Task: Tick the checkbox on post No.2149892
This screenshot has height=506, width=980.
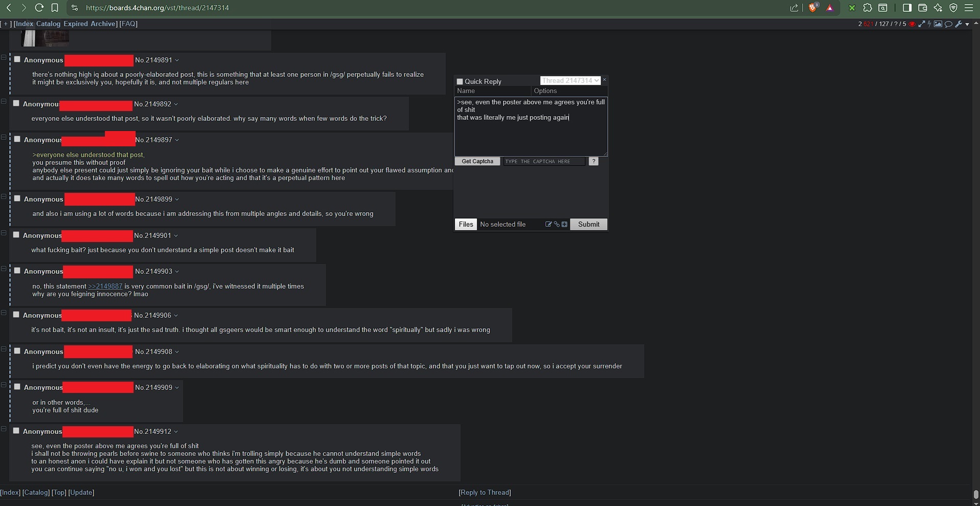Action: [x=16, y=103]
